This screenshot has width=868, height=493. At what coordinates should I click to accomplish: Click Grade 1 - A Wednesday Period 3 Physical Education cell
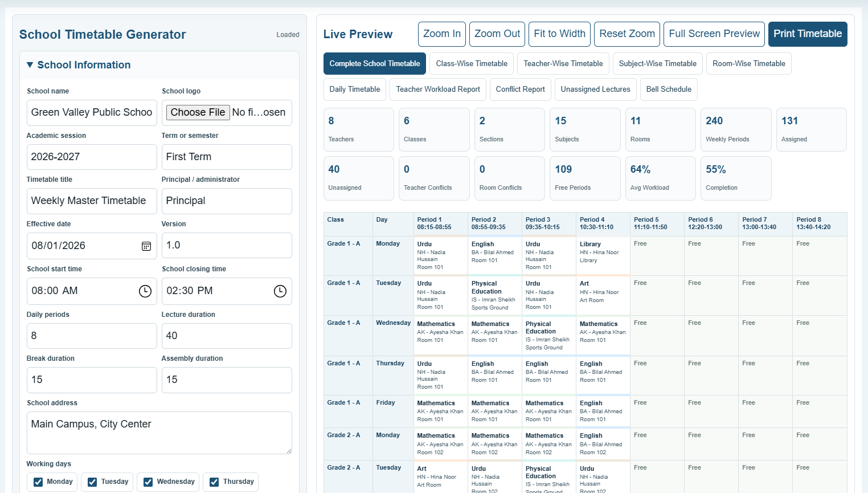pos(549,336)
